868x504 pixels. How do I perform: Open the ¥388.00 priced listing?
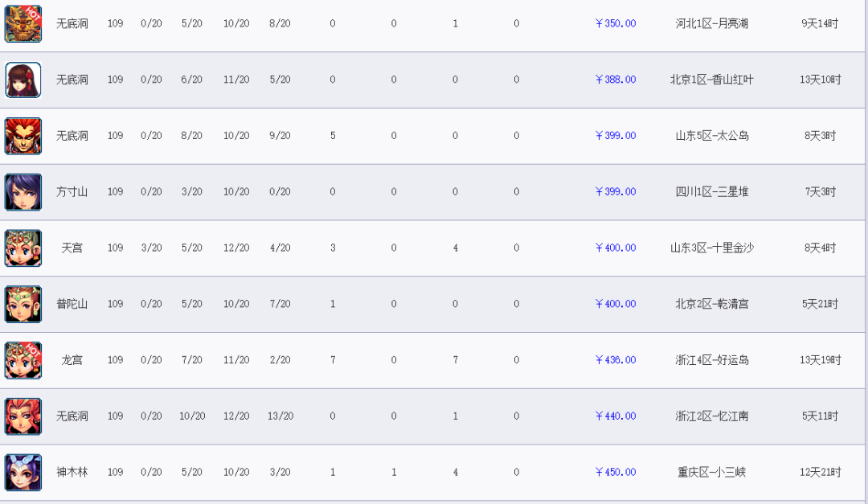(x=616, y=80)
